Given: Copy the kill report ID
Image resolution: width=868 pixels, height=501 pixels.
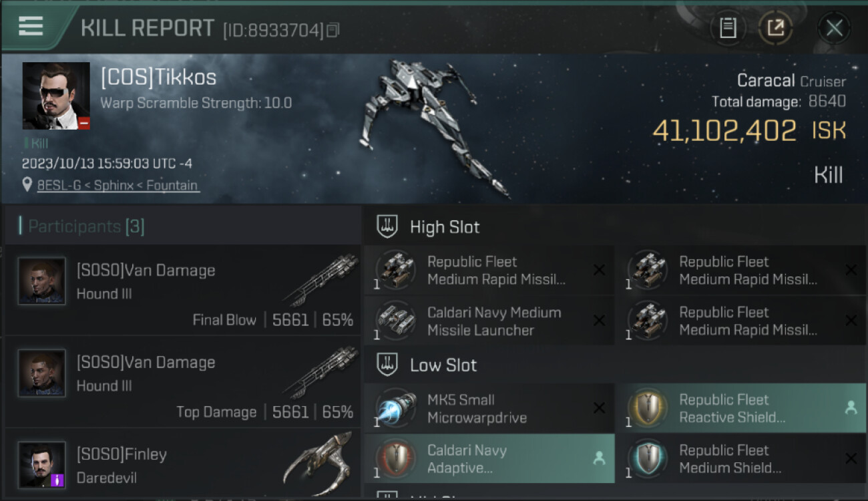Looking at the screenshot, I should [333, 30].
